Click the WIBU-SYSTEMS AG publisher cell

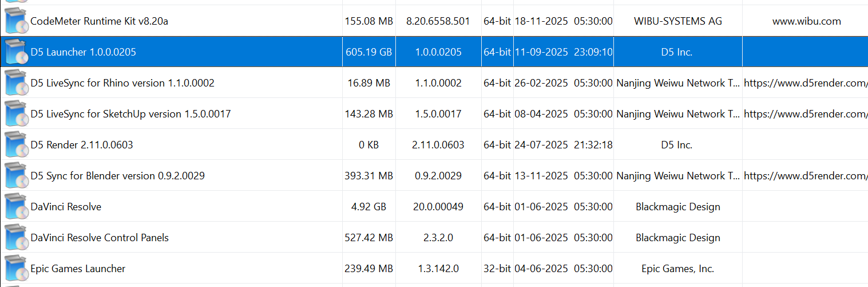coord(677,21)
